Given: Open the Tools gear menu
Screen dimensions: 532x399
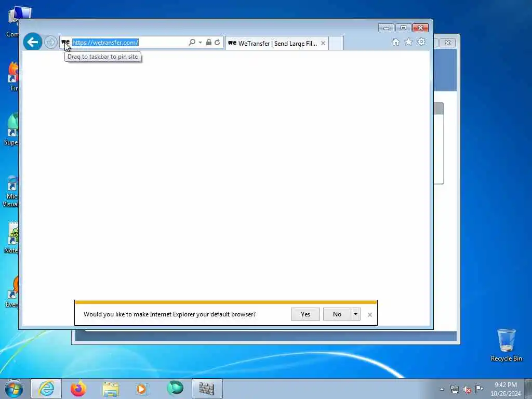Looking at the screenshot, I should [x=421, y=42].
